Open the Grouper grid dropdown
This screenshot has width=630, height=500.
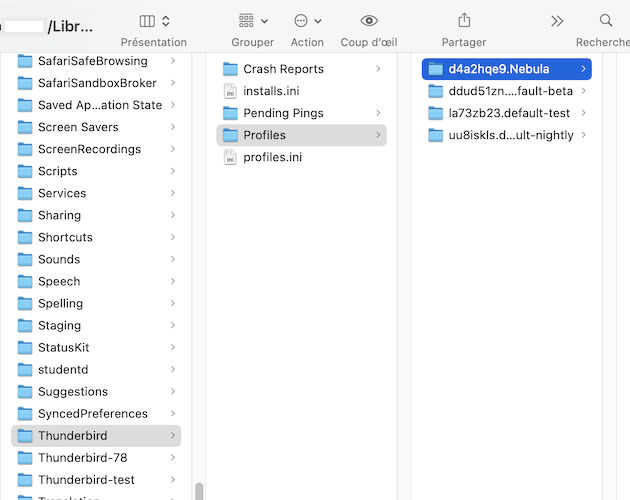[x=253, y=21]
